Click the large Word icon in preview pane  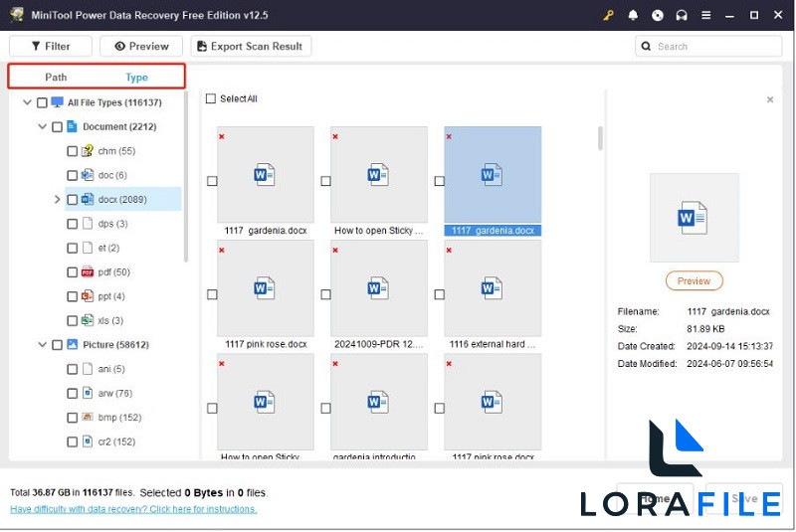tap(694, 218)
